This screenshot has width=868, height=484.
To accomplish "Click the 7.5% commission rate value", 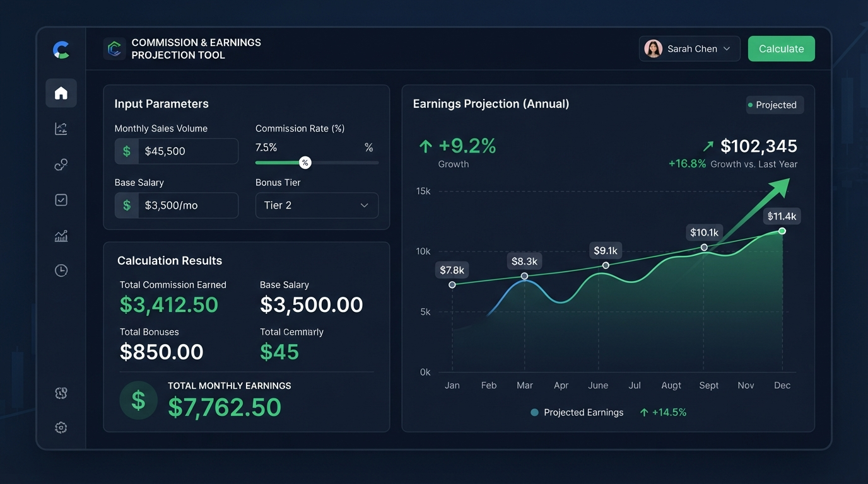I will [266, 147].
